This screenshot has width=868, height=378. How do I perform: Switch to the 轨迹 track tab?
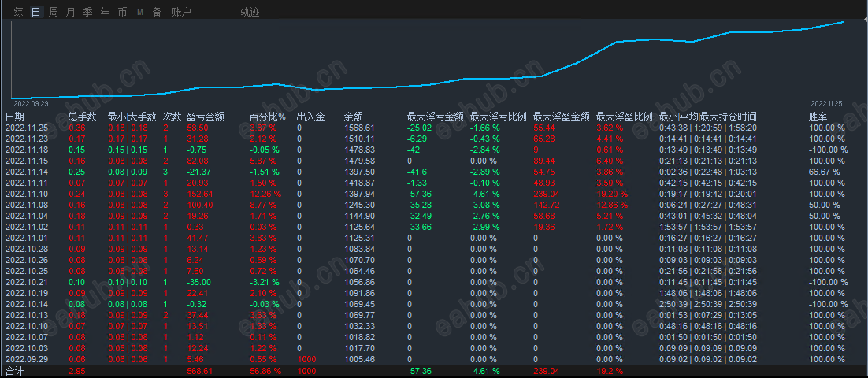click(x=250, y=12)
